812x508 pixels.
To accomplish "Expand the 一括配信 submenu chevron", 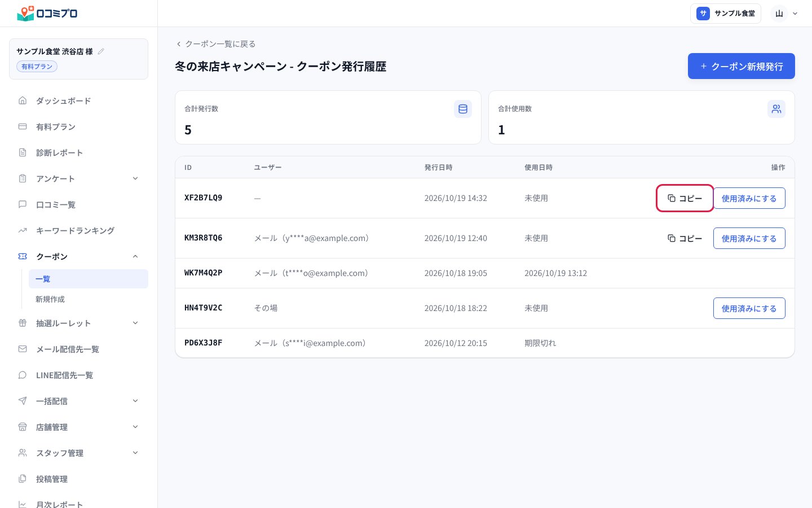I will coord(135,401).
